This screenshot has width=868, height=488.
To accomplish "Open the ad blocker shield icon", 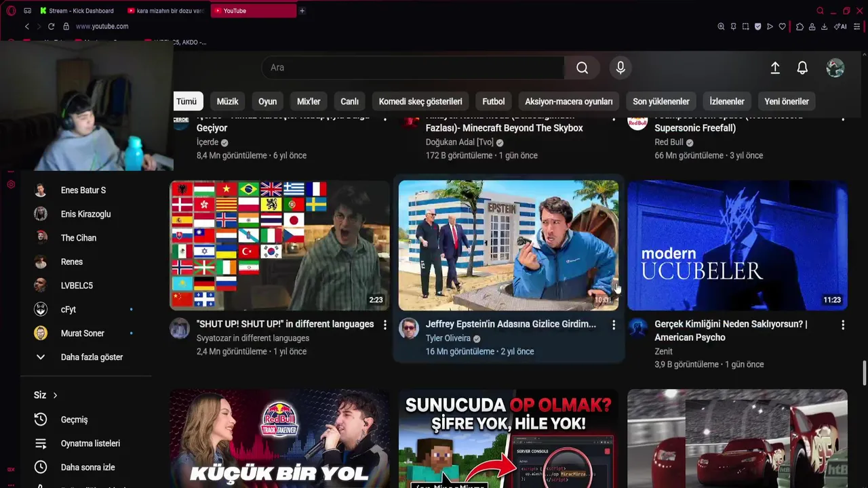I will (x=757, y=26).
